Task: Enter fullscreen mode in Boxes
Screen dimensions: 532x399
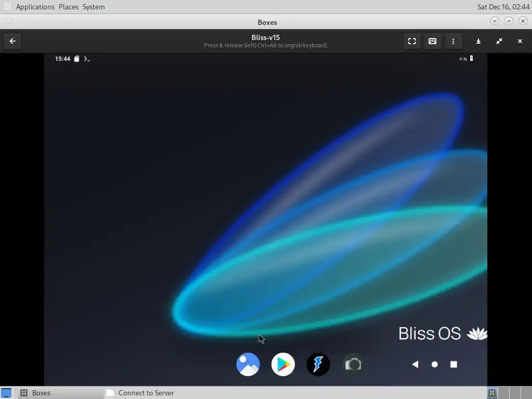Action: click(x=412, y=41)
